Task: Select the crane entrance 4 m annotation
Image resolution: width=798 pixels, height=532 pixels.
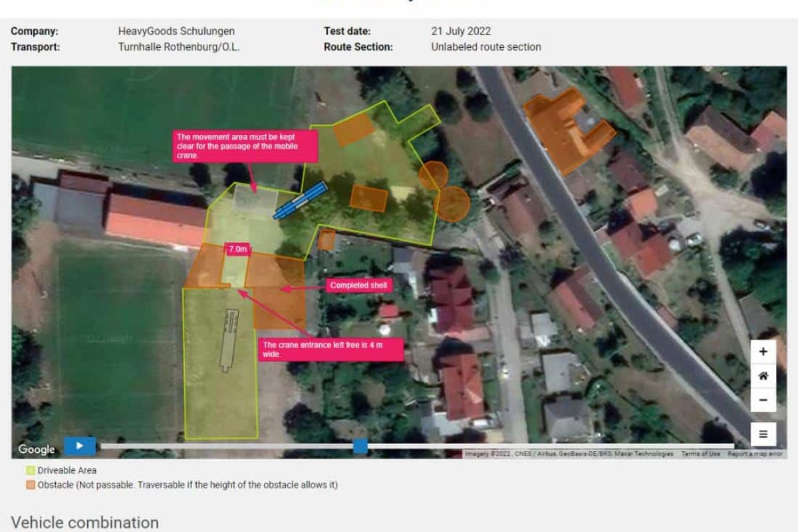Action: pos(331,350)
